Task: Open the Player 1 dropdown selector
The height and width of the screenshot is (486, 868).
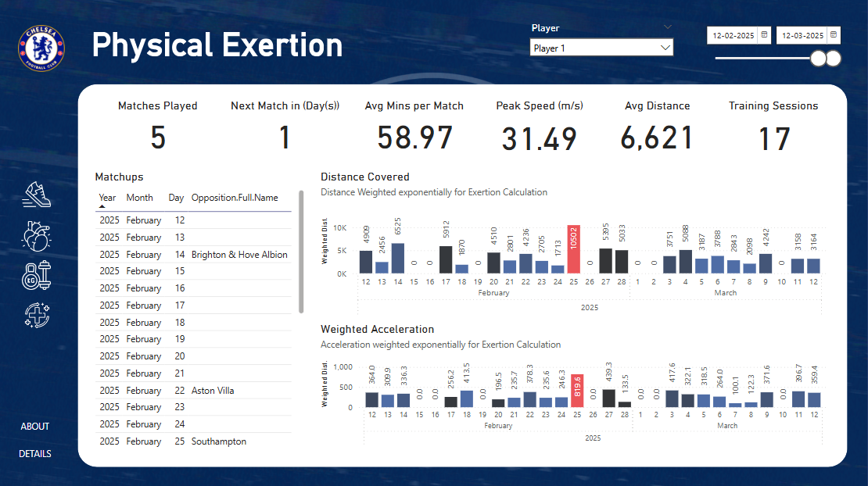Action: pyautogui.click(x=601, y=48)
